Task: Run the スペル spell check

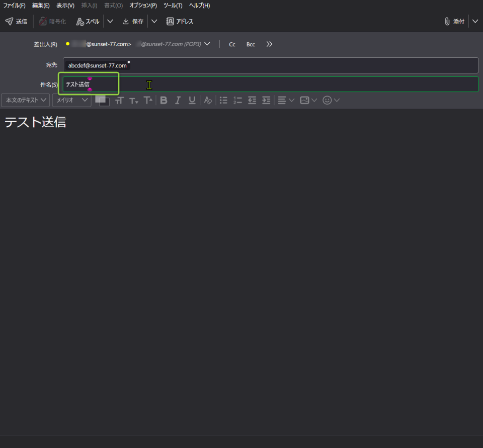Action: tap(88, 22)
